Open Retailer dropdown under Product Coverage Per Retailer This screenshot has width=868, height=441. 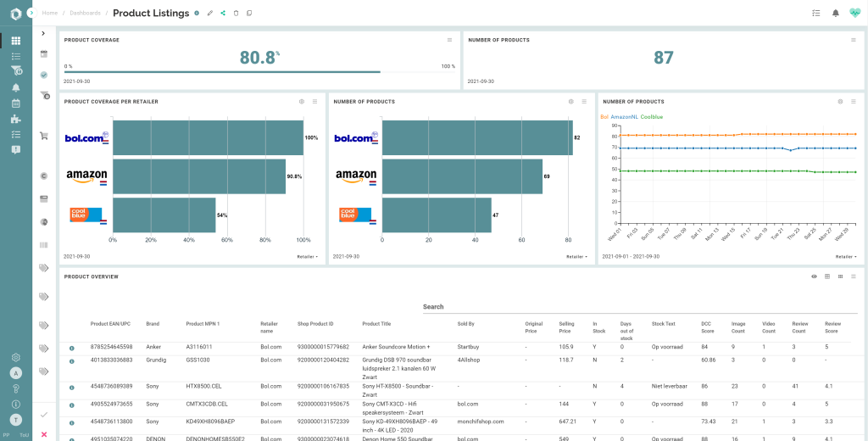(x=307, y=256)
